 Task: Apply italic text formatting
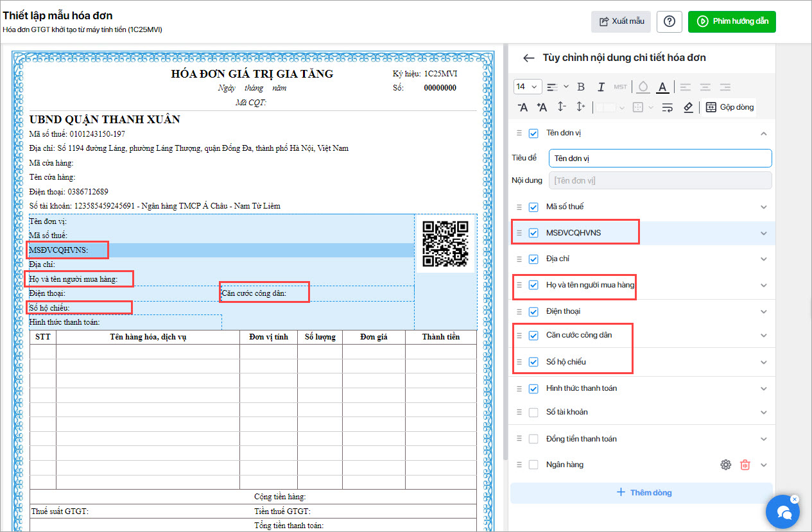click(601, 87)
